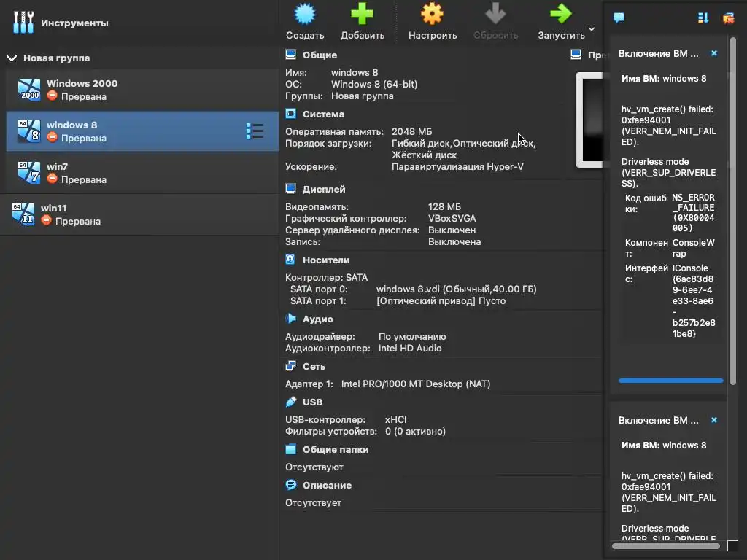Click the clear all notifications icon
Viewport: 747px width, 560px height.
tap(728, 18)
